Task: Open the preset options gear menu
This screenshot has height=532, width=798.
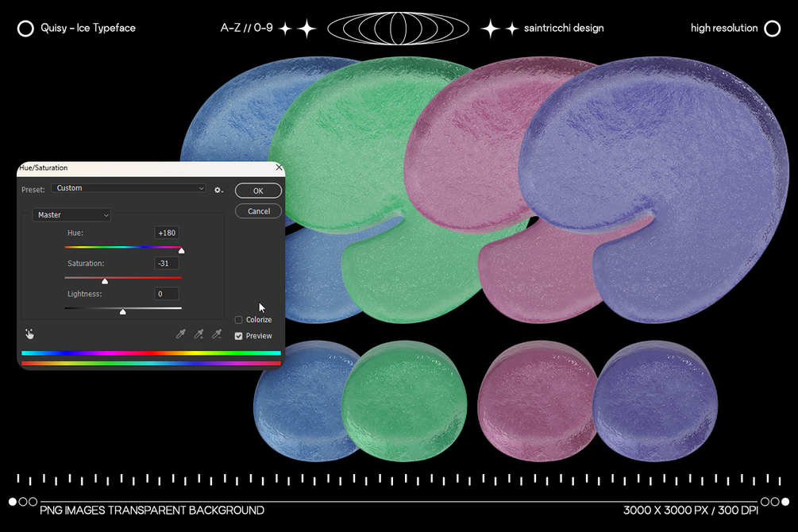Action: [218, 190]
